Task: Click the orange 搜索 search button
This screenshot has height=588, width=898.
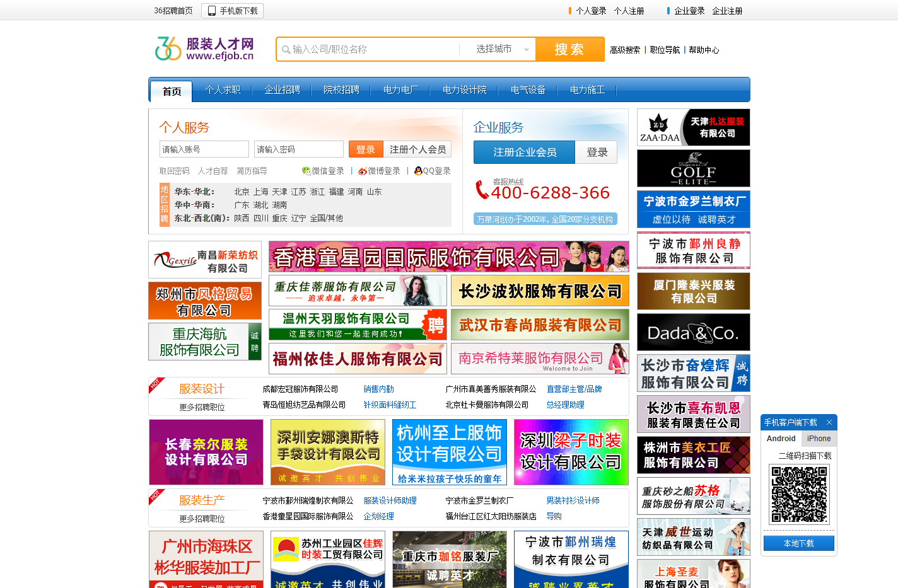Action: click(569, 49)
